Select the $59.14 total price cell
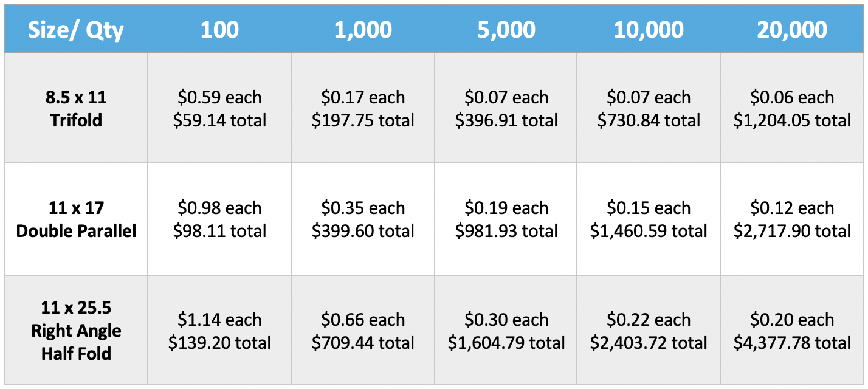Screen dimensions: 868x389 (219, 108)
